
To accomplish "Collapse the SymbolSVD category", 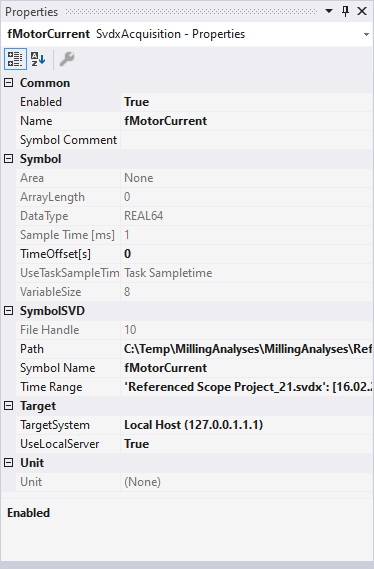I will coord(8,311).
